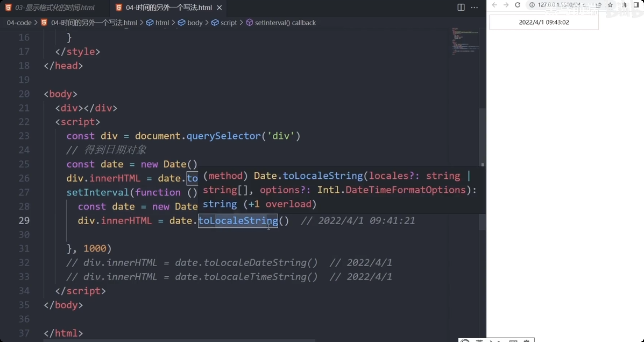
Task: Click the HTML5 icon on the 04 tab
Action: (x=119, y=8)
